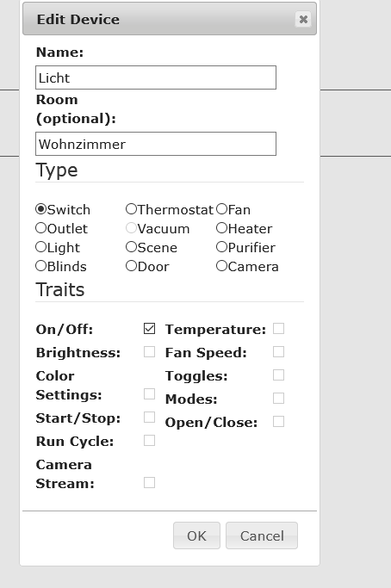
Task: Choose Thermostat as the device type
Action: click(x=131, y=209)
